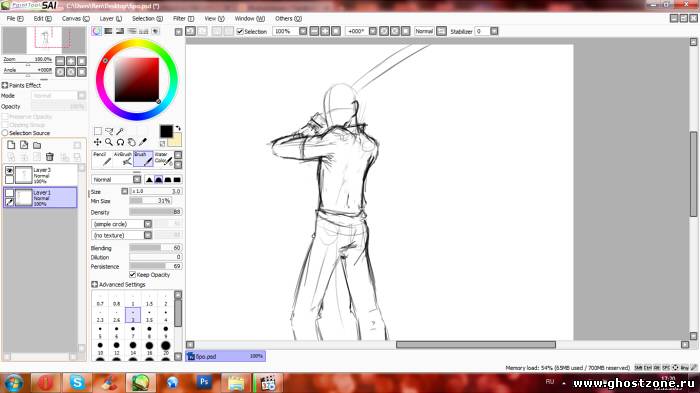Open the Edit menu
Image resolution: width=700 pixels, height=393 pixels.
tap(42, 18)
